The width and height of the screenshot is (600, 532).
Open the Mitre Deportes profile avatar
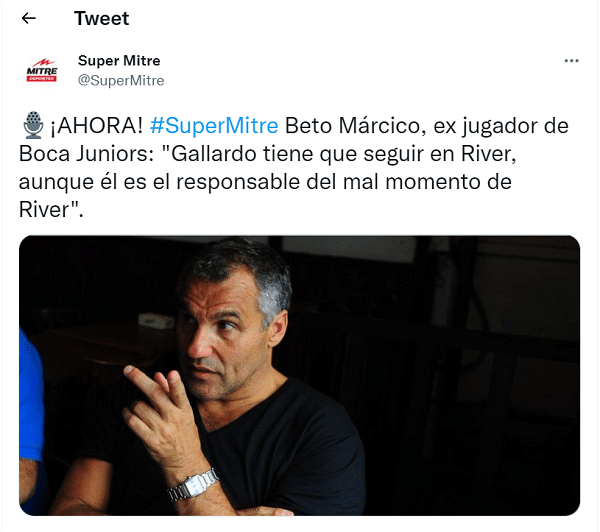pyautogui.click(x=42, y=71)
